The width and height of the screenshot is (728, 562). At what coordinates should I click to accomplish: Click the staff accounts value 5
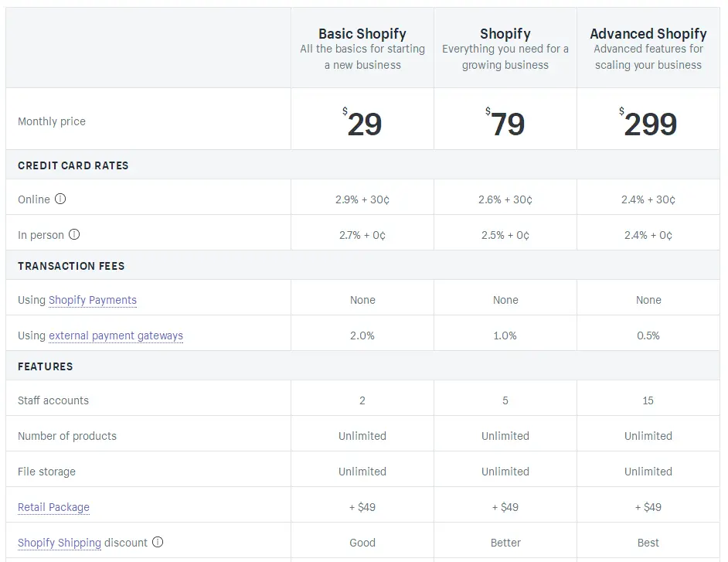click(505, 400)
